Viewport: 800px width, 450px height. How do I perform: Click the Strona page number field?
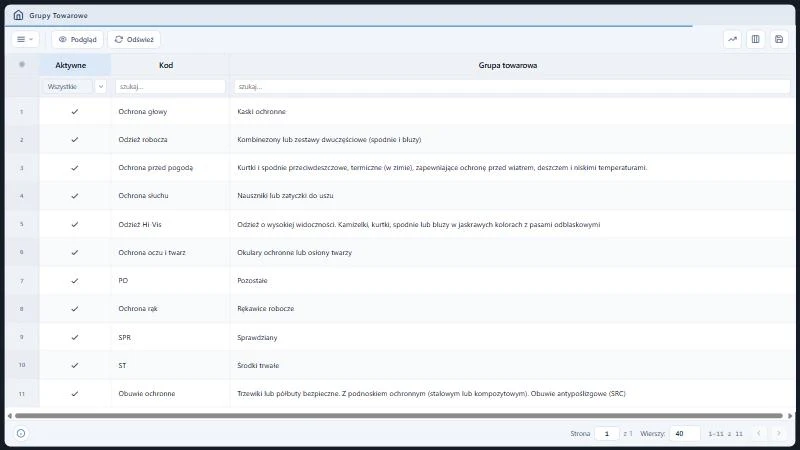coord(607,433)
